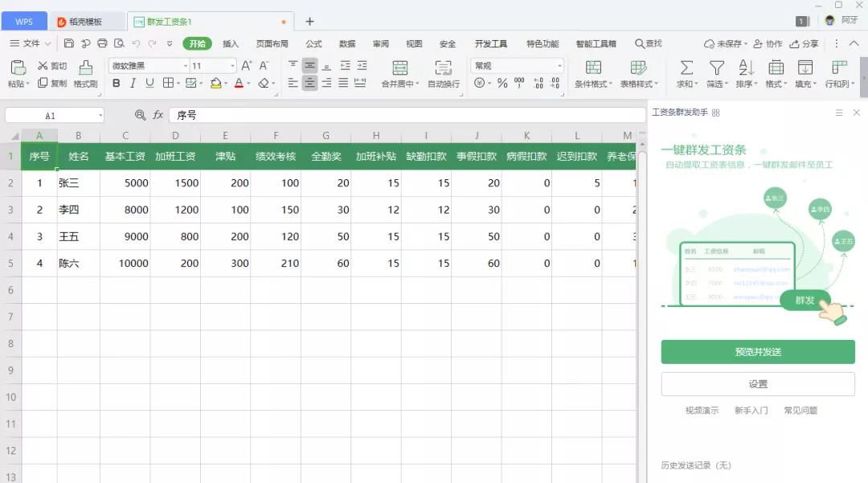This screenshot has height=483, width=868.
Task: Open the 常见问题 help link
Action: [801, 410]
